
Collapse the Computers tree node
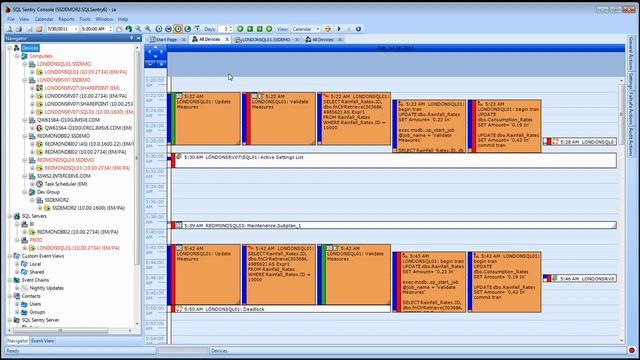click(17, 56)
